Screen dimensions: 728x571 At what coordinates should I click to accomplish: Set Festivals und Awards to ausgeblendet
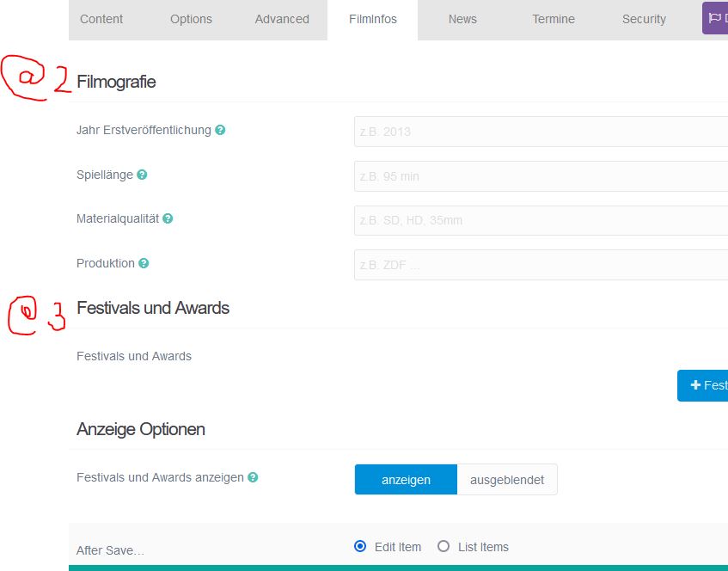tap(507, 480)
